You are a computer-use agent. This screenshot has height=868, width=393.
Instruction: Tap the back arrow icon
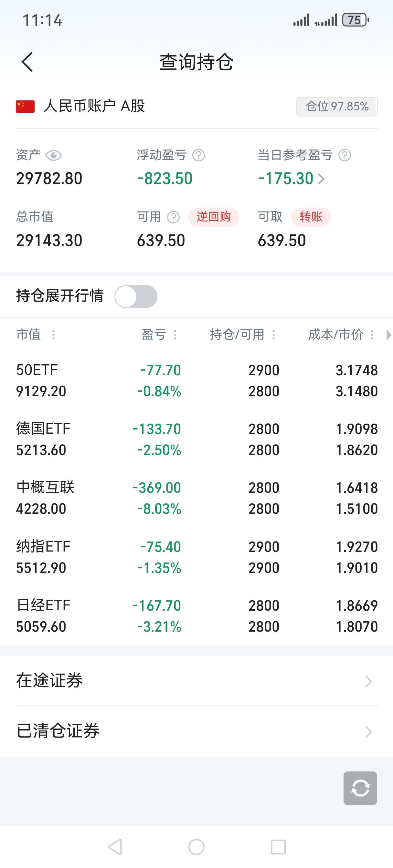[x=27, y=62]
